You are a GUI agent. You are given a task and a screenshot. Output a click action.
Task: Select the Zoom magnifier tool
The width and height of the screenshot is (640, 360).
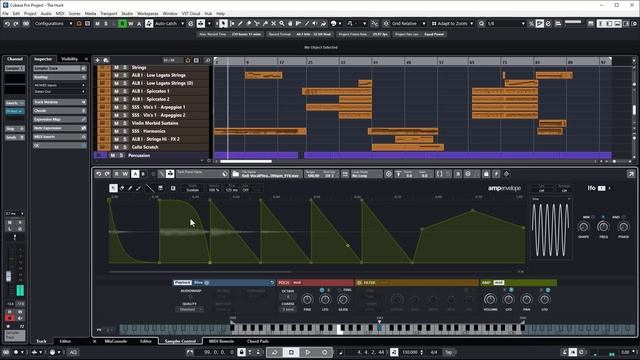(282, 24)
